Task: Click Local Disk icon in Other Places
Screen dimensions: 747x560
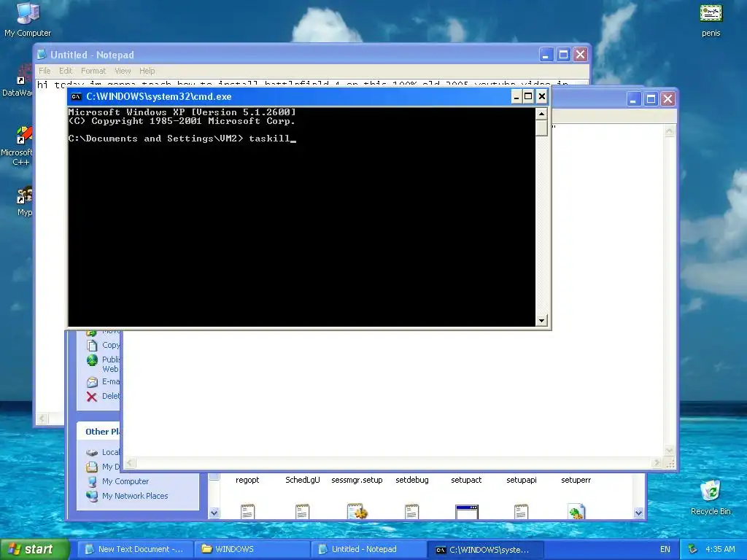Action: click(x=92, y=452)
